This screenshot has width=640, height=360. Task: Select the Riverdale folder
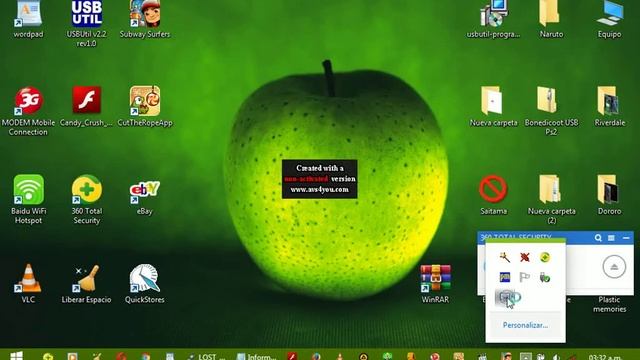pos(609,106)
